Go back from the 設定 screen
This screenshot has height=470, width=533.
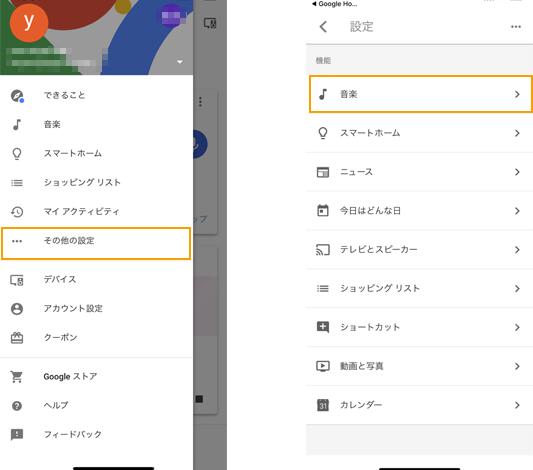[x=323, y=27]
